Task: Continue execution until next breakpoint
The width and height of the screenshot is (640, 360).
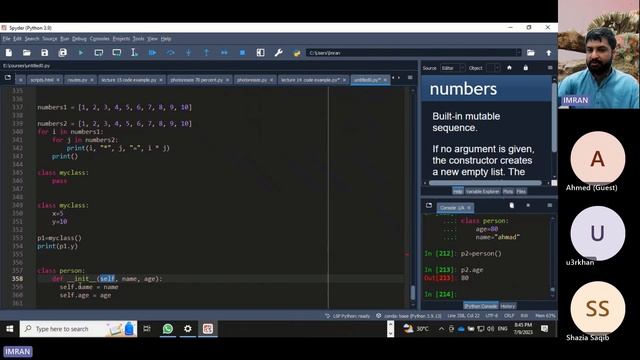Action: tap(224, 53)
